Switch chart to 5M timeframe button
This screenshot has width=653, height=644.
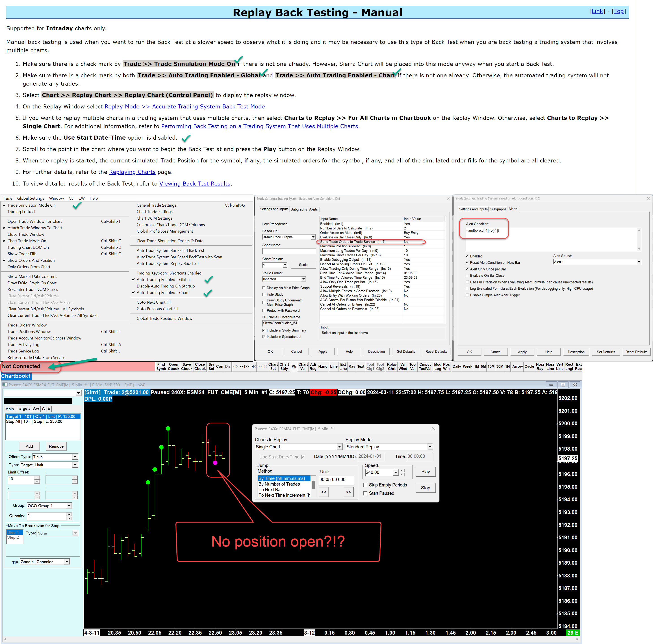tap(483, 367)
